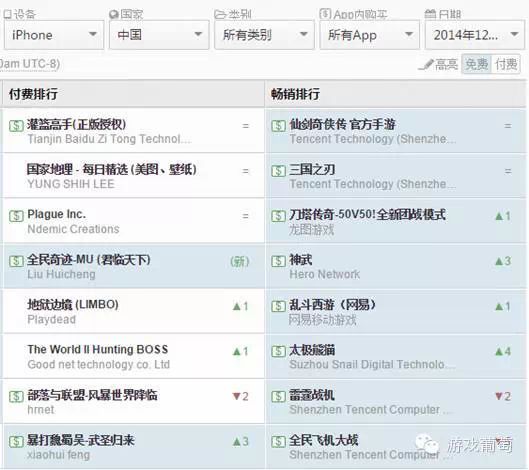This screenshot has height=470, width=529.
Task: Click the down 2 rank change on 部落与联盟
Action: [241, 396]
